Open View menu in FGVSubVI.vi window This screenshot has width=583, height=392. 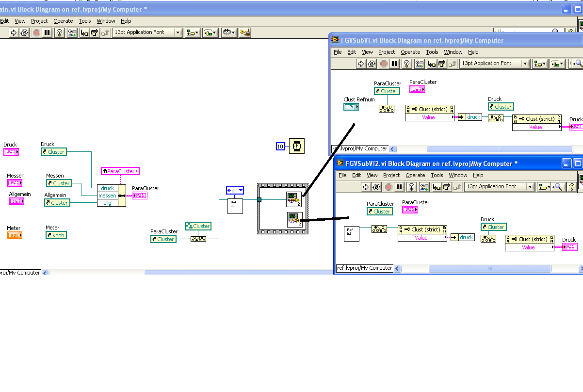[x=368, y=52]
